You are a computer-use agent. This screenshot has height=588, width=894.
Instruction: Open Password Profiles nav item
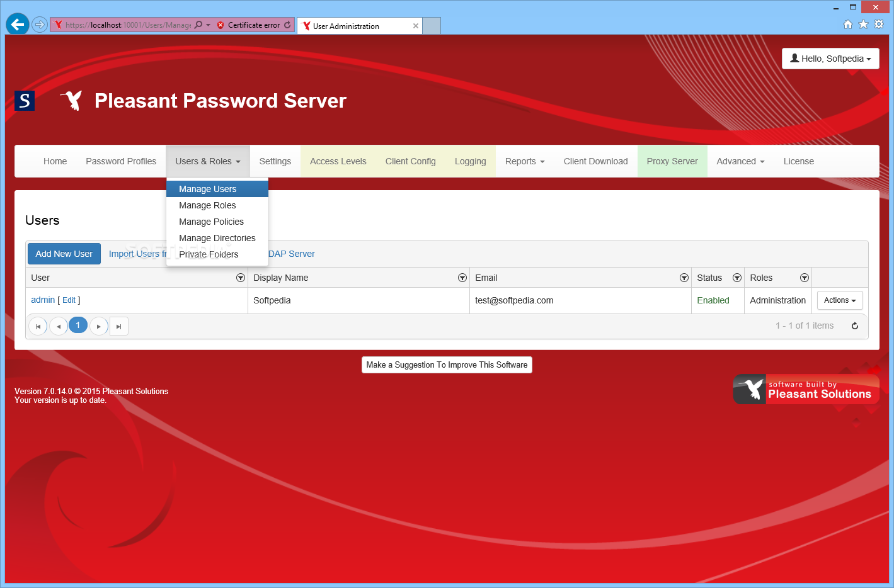point(121,161)
